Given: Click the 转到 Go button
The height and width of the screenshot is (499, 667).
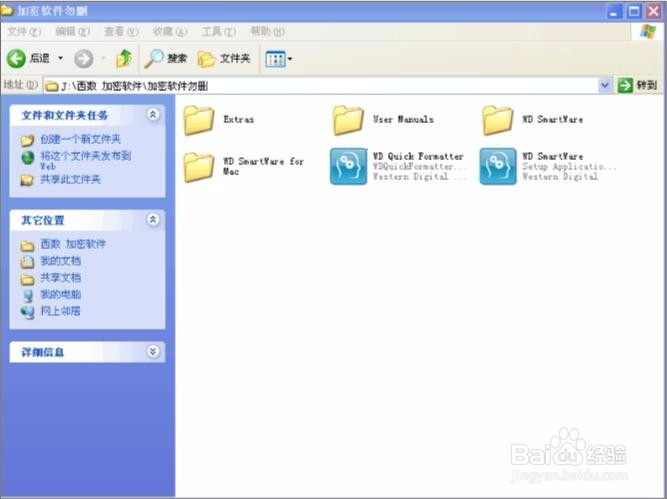Looking at the screenshot, I should point(638,86).
